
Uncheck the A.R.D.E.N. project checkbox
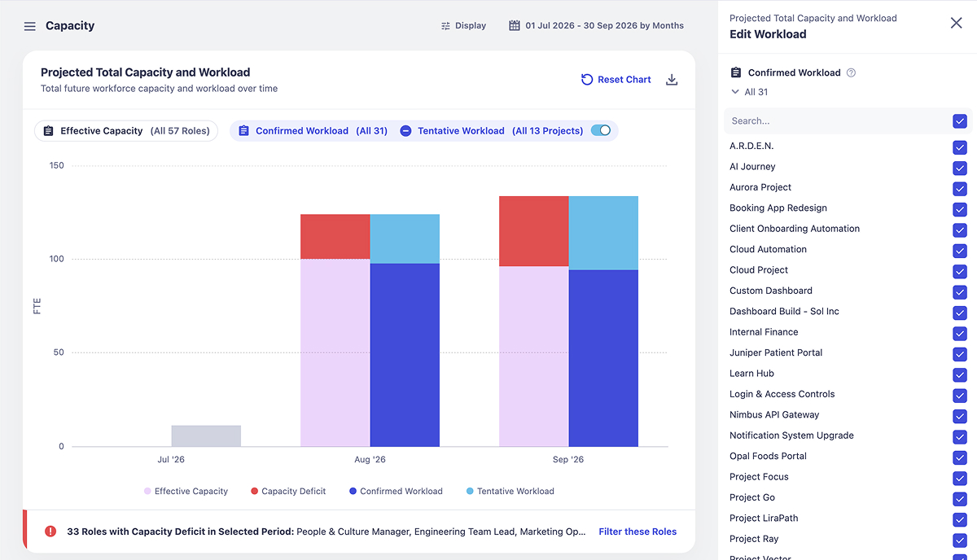point(960,147)
